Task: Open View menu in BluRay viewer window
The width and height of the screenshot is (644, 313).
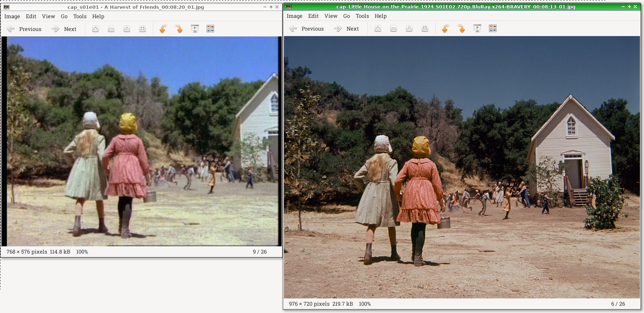Action: (x=331, y=16)
